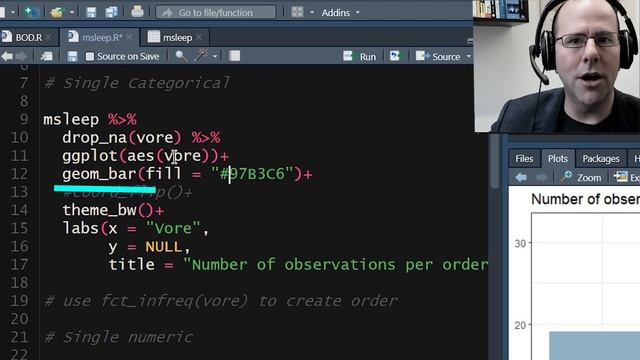Close the msleep.R* tab
This screenshot has width=640, height=360.
129,37
